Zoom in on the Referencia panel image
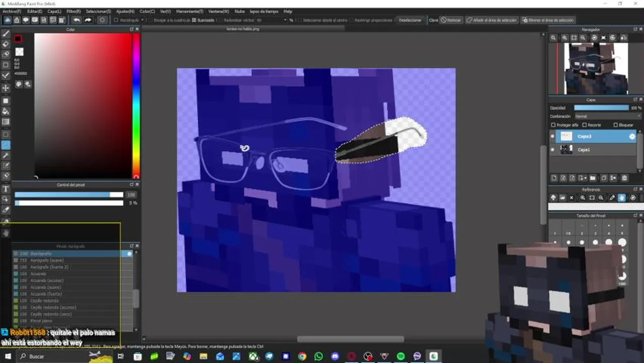Viewport: 644px width, 363px height. 583,198
